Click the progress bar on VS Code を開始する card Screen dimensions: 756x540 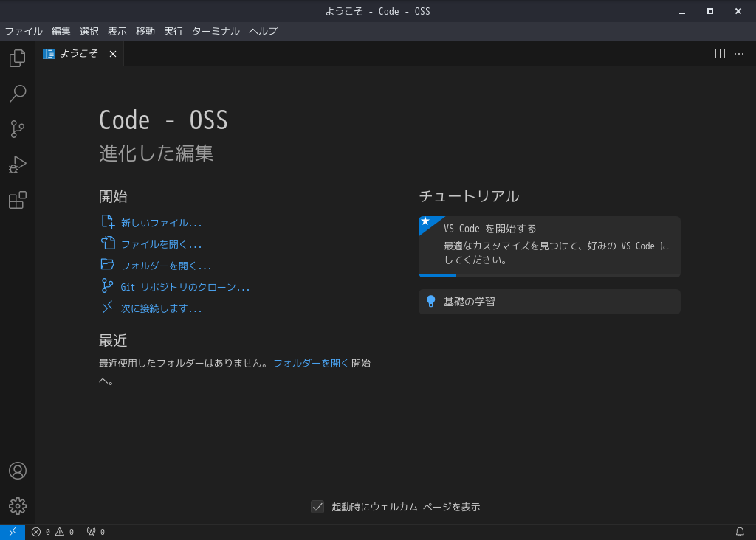[x=549, y=276]
